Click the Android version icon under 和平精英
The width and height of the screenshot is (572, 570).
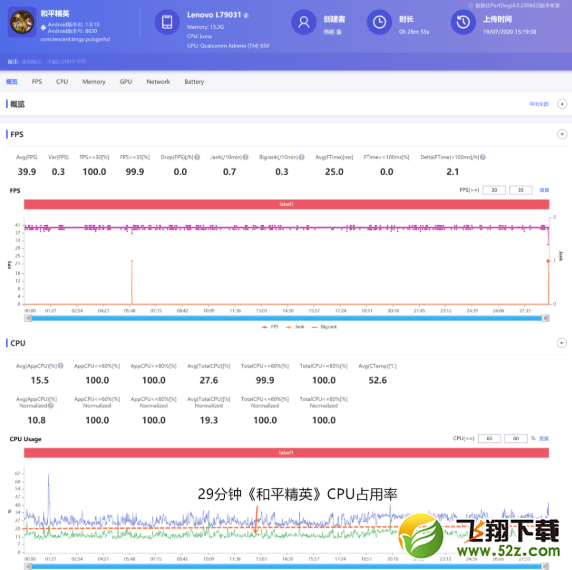(43, 27)
